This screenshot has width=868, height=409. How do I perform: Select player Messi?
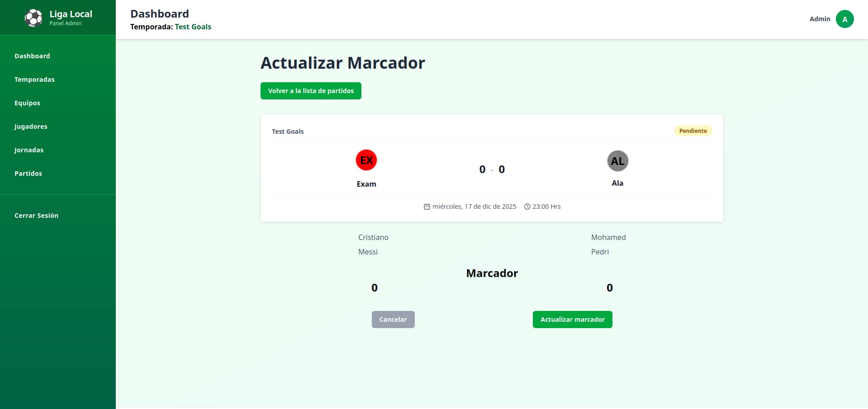[x=368, y=252]
